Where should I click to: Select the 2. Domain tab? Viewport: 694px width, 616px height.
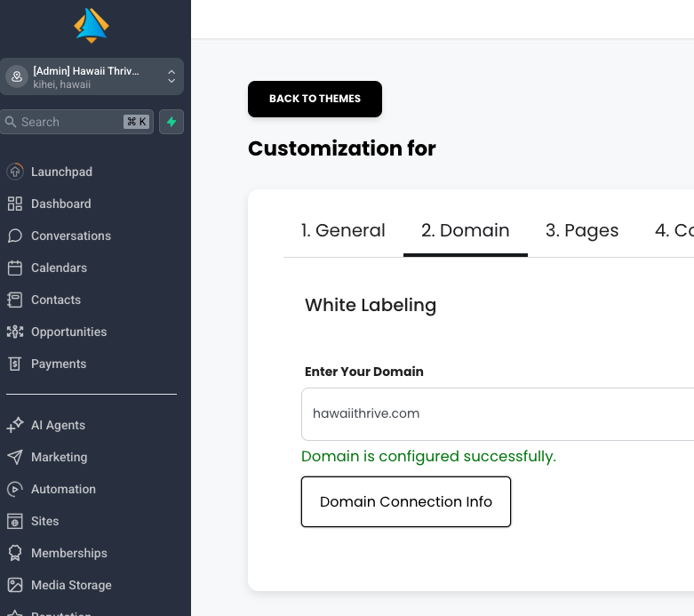pyautogui.click(x=466, y=231)
